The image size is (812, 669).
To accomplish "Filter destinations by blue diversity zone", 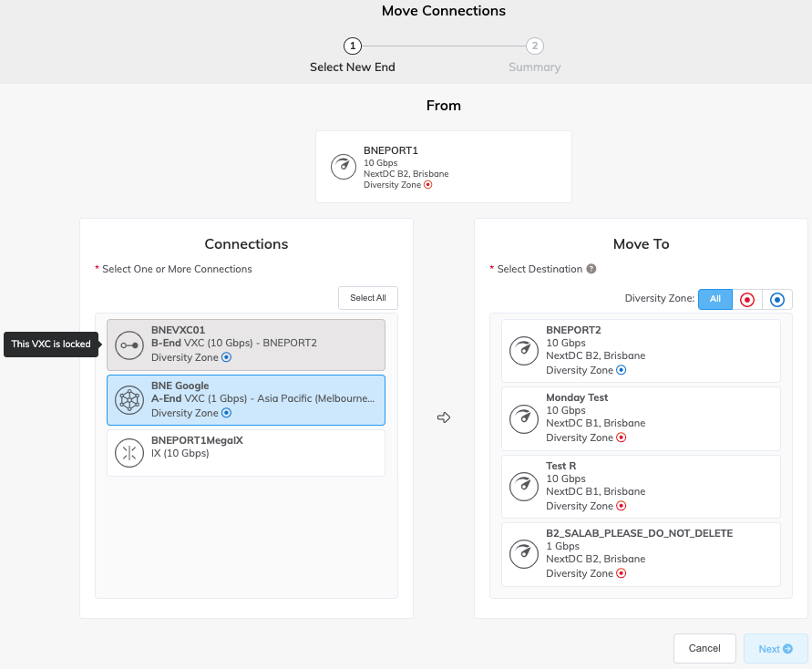I will pyautogui.click(x=776, y=299).
